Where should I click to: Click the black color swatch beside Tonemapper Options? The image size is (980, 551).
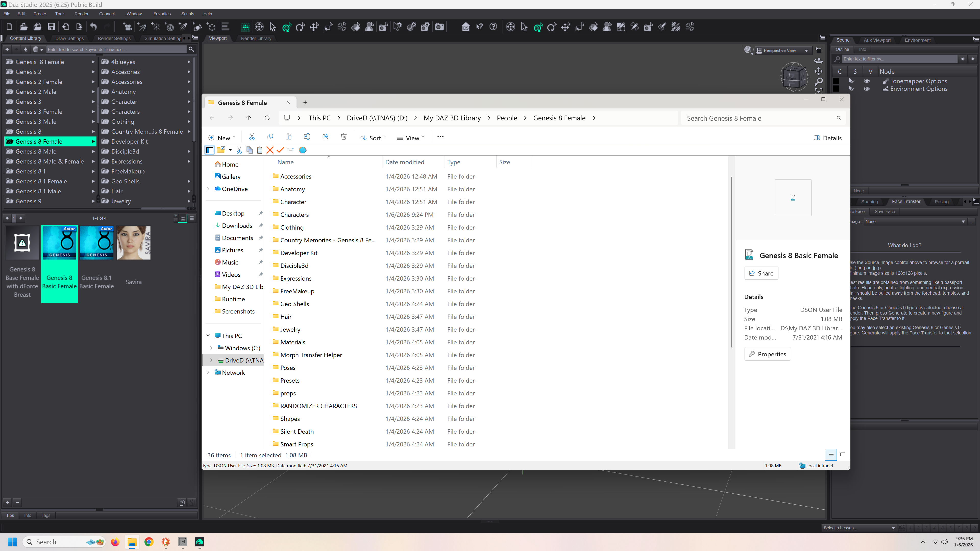836,81
